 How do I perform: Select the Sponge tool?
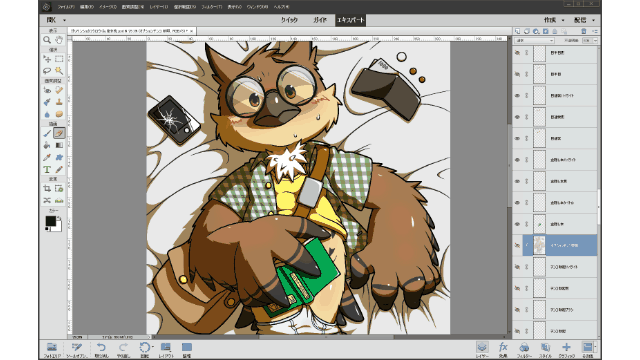pyautogui.click(x=59, y=114)
